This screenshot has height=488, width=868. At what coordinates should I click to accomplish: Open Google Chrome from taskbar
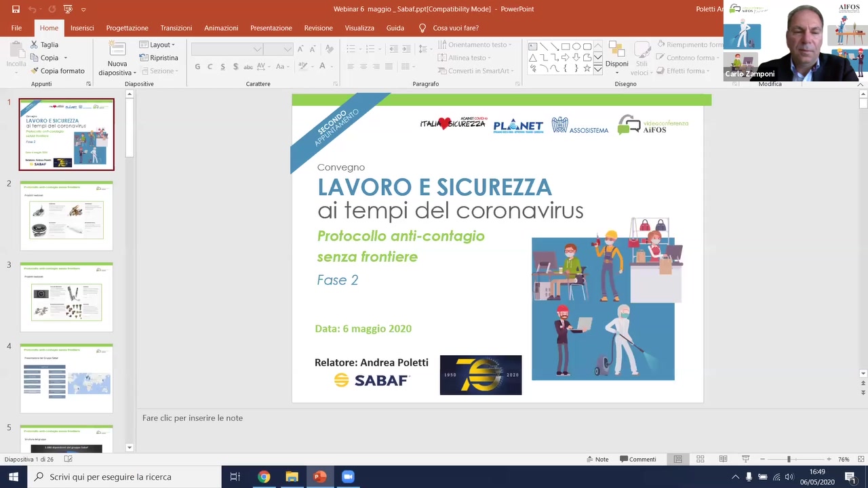(x=264, y=476)
